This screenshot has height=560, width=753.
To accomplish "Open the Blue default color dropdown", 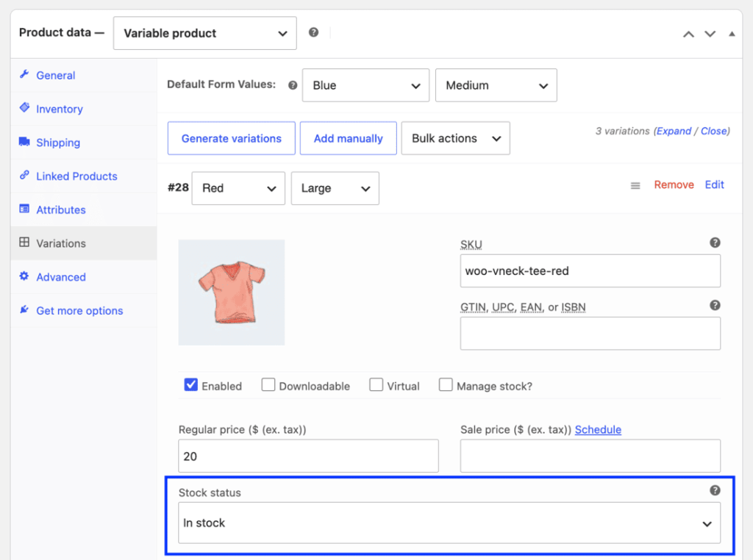I will coord(365,85).
